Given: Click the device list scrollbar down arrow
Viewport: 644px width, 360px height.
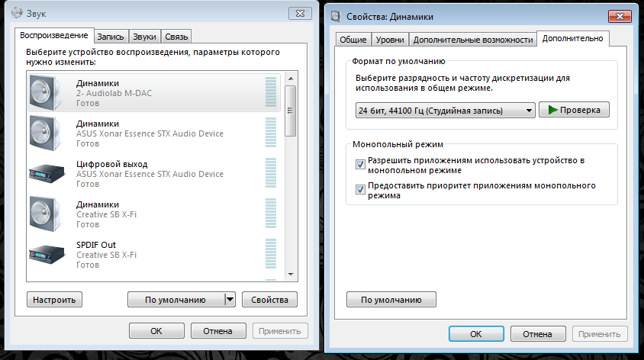Looking at the screenshot, I should pyautogui.click(x=290, y=275).
